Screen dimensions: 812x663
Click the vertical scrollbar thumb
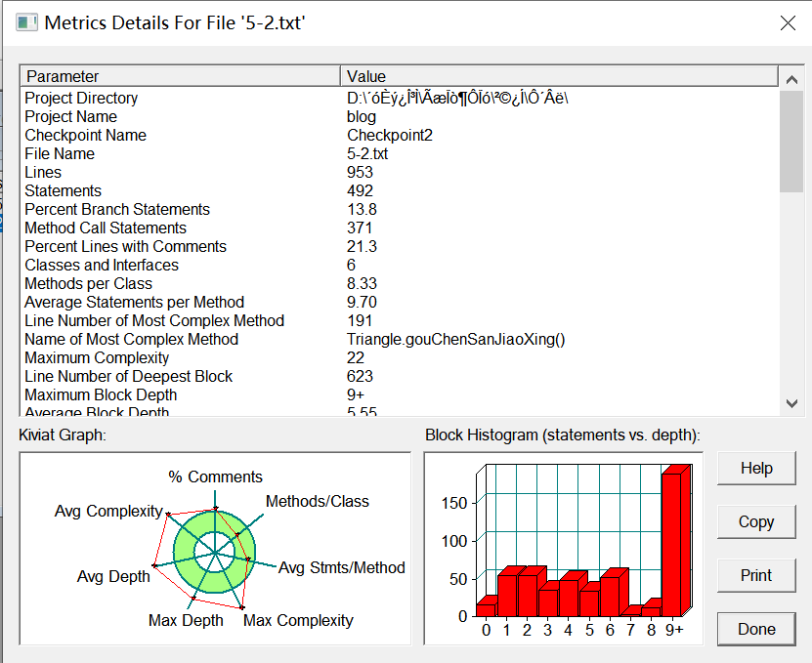(791, 142)
